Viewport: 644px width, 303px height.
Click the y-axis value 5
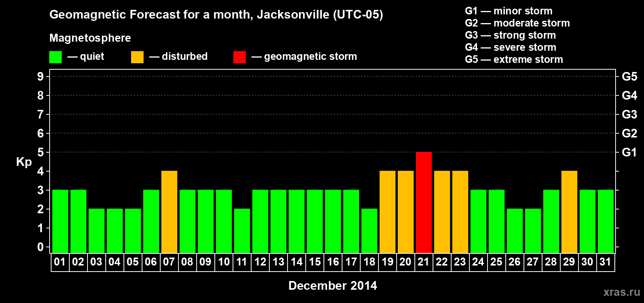(41, 152)
